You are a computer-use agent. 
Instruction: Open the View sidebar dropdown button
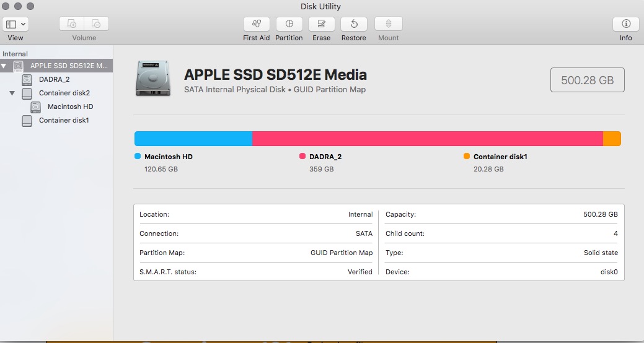pyautogui.click(x=15, y=24)
